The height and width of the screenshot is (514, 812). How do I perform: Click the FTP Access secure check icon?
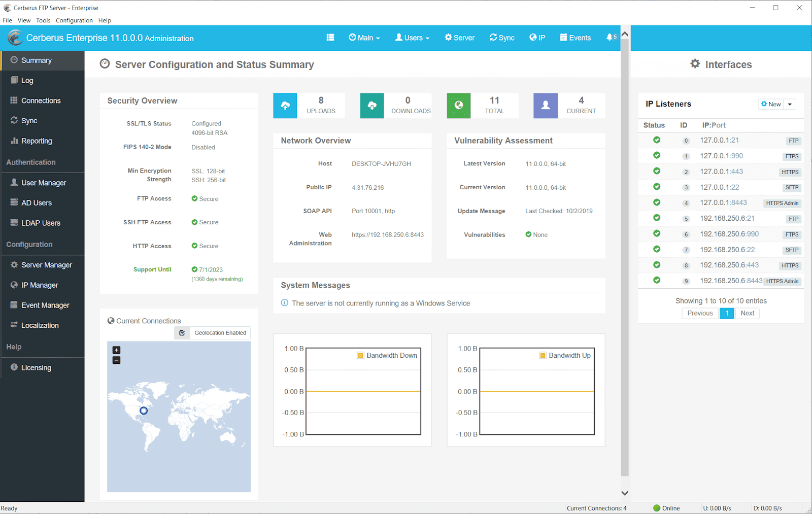(x=194, y=198)
